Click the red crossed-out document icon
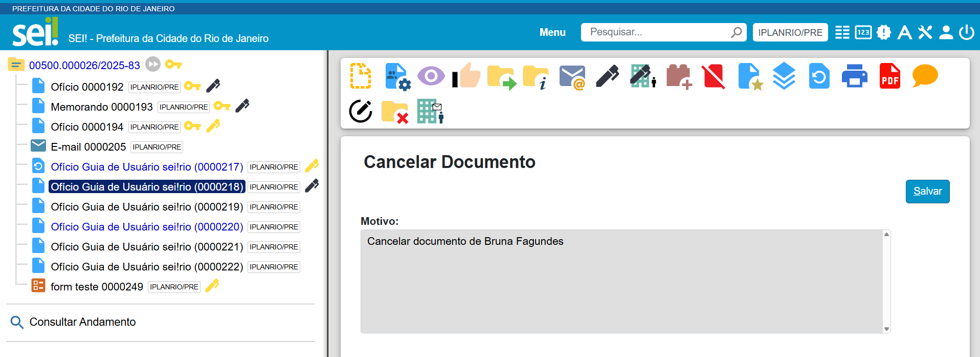 [x=713, y=77]
